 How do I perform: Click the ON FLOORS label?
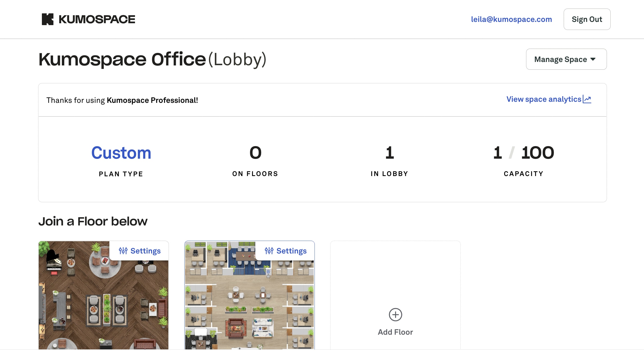pos(255,174)
